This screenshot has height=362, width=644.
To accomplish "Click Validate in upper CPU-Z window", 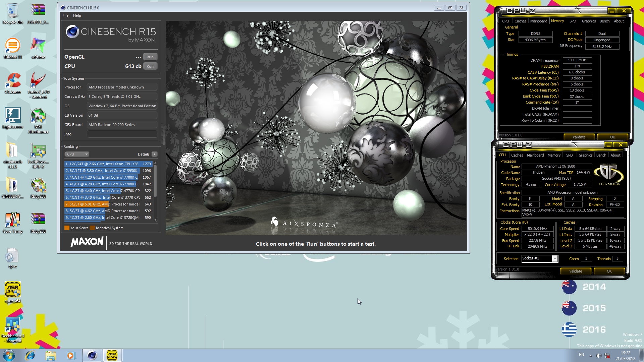I will pos(579,137).
